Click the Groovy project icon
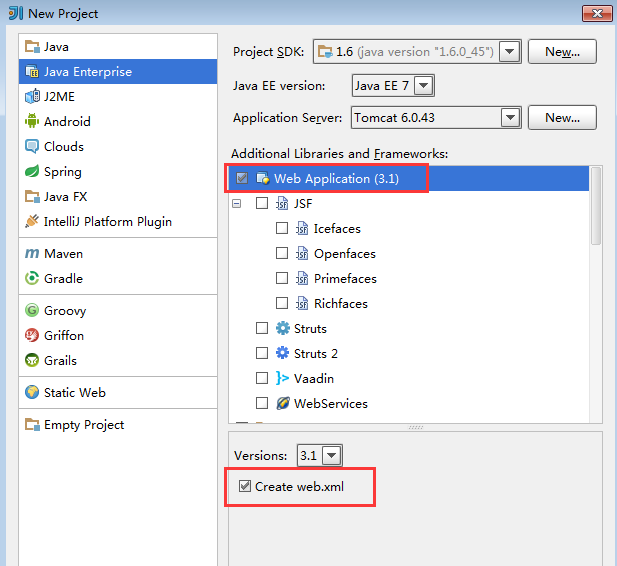The width and height of the screenshot is (617, 566). pos(31,311)
